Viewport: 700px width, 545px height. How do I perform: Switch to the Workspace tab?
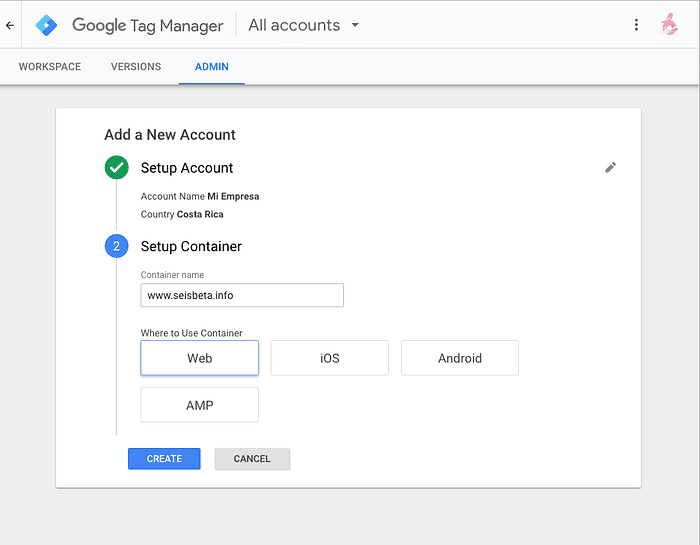click(x=50, y=67)
